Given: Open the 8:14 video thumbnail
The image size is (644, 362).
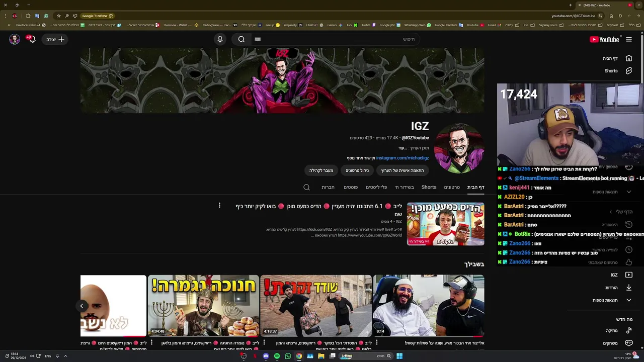Looking at the screenshot, I should click(x=428, y=306).
